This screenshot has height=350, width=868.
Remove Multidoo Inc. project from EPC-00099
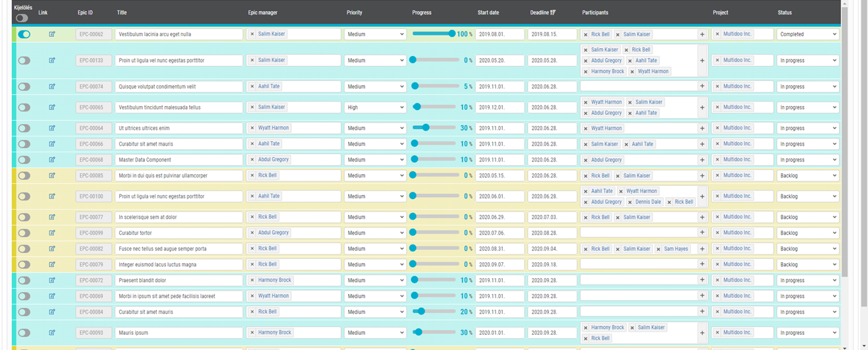pyautogui.click(x=717, y=233)
